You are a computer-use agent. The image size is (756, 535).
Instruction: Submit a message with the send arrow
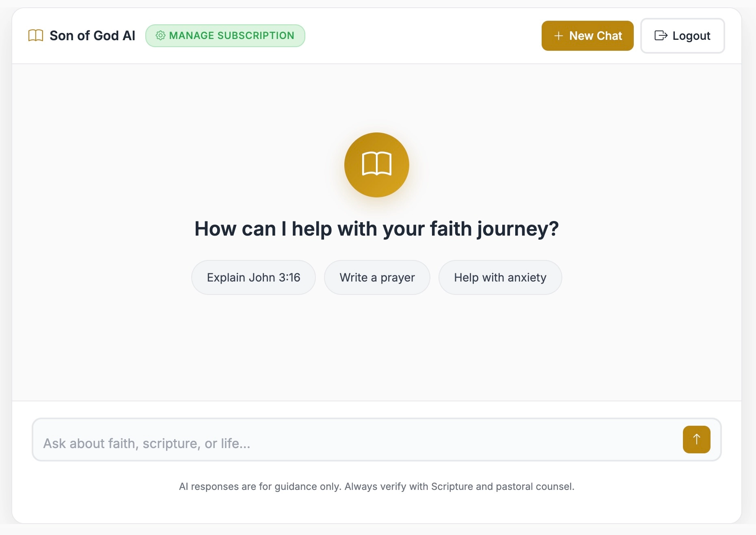point(696,439)
